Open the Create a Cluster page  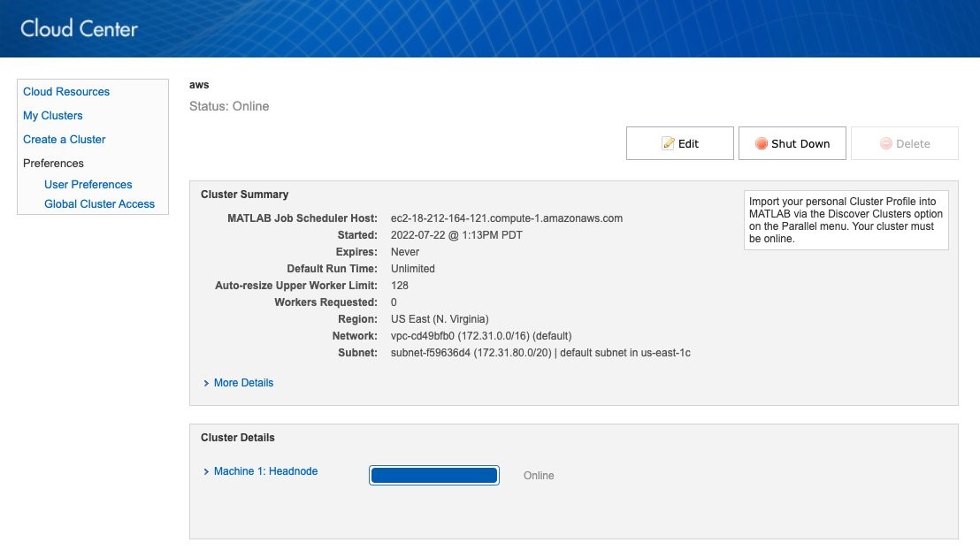coord(65,140)
